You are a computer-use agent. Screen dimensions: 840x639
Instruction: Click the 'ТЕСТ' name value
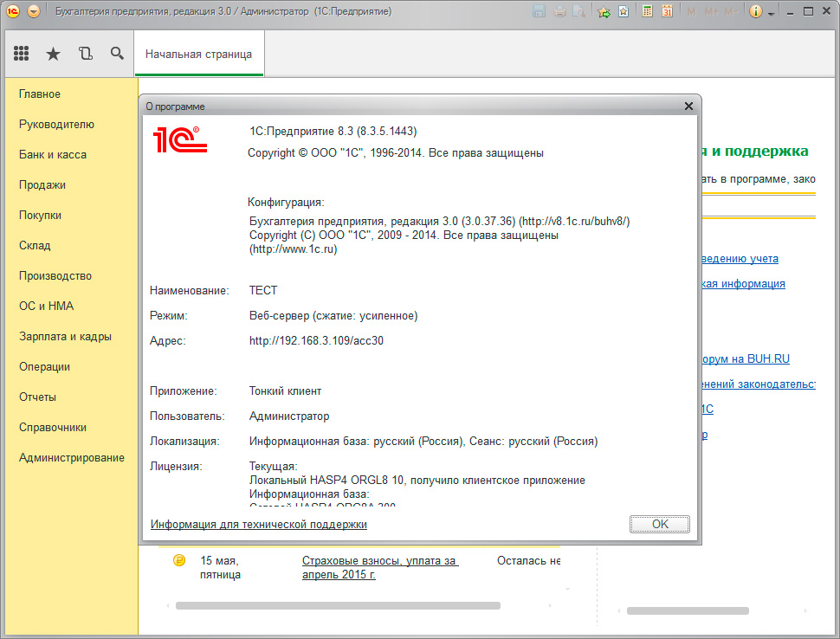coord(263,290)
